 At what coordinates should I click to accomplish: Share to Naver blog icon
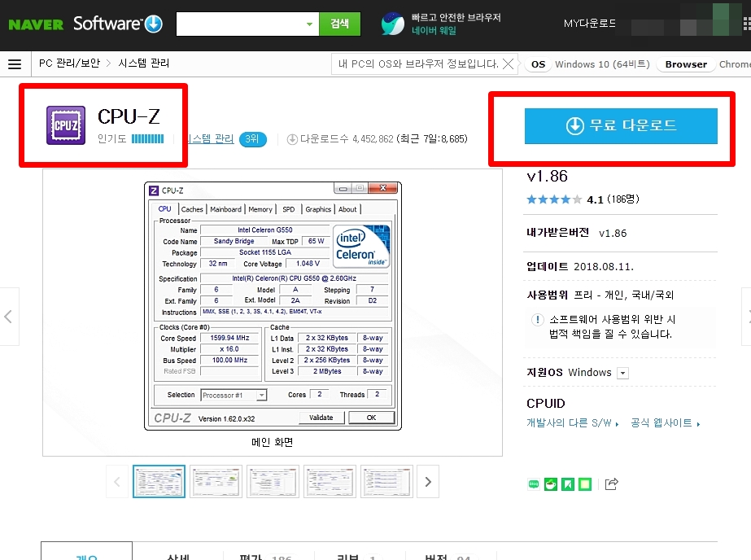coord(534,484)
